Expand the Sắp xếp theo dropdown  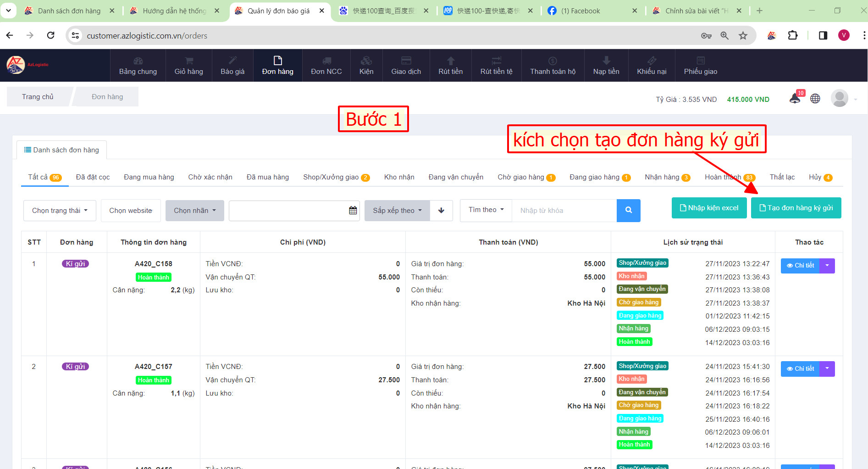coord(397,211)
